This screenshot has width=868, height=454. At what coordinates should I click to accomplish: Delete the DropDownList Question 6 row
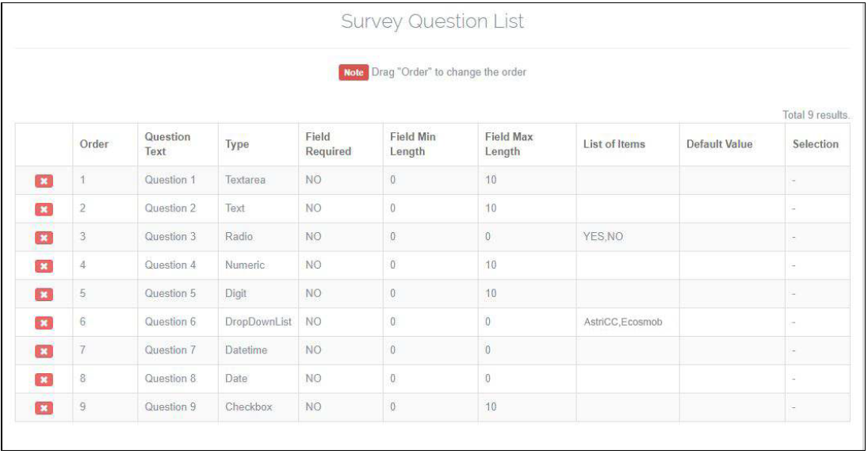(x=44, y=322)
